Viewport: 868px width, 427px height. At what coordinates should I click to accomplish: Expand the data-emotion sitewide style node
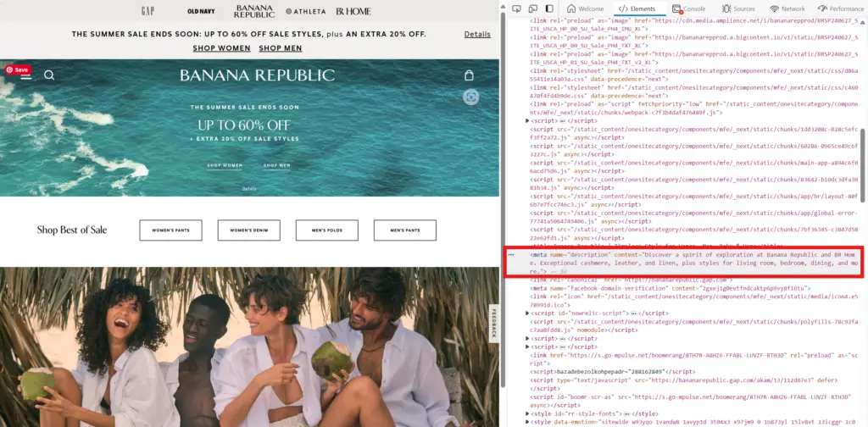click(x=527, y=422)
